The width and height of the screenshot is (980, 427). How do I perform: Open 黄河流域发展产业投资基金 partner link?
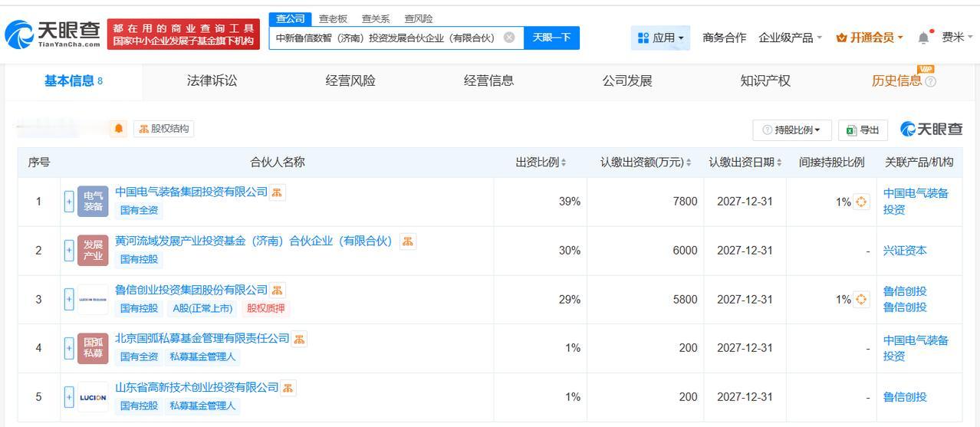tap(254, 241)
